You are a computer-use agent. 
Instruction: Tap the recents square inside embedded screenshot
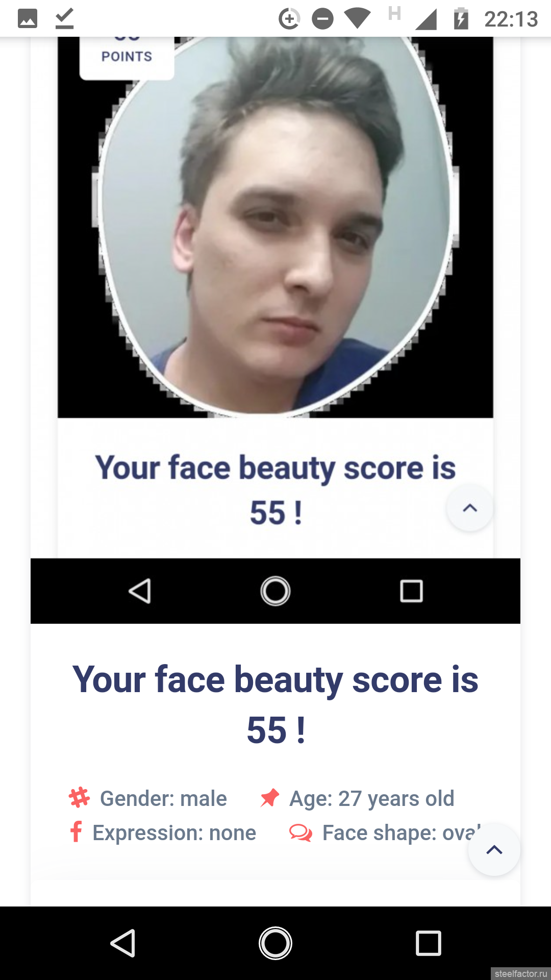coord(411,591)
